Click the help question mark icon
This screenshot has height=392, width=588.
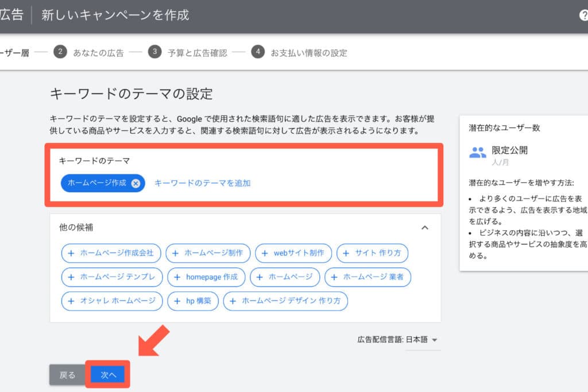[x=583, y=15]
